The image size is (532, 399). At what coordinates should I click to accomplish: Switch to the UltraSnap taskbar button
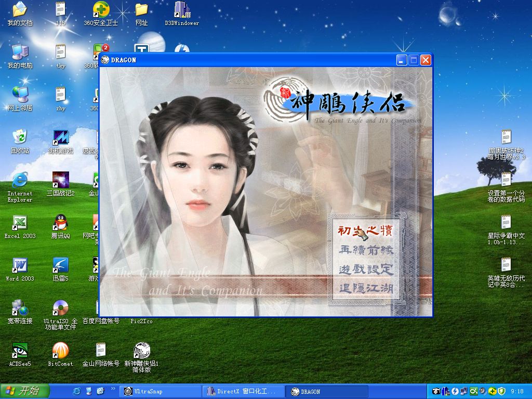tap(161, 392)
